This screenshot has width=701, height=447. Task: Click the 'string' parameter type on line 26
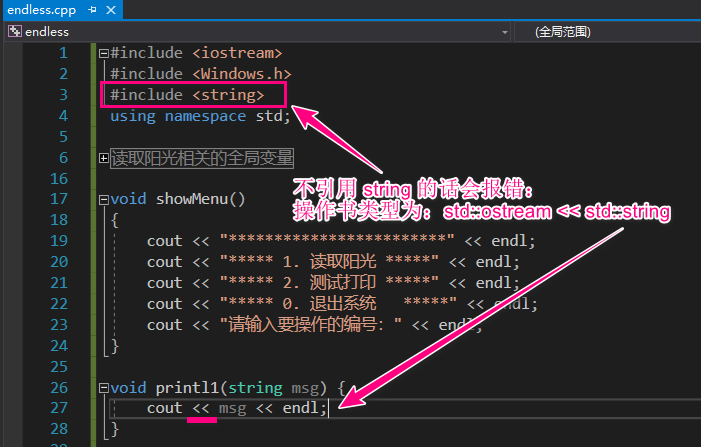pos(255,388)
